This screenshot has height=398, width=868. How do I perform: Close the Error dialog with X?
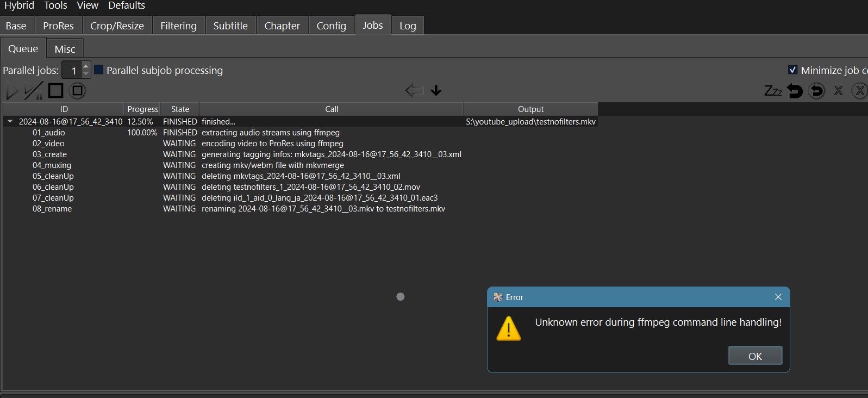pos(778,297)
